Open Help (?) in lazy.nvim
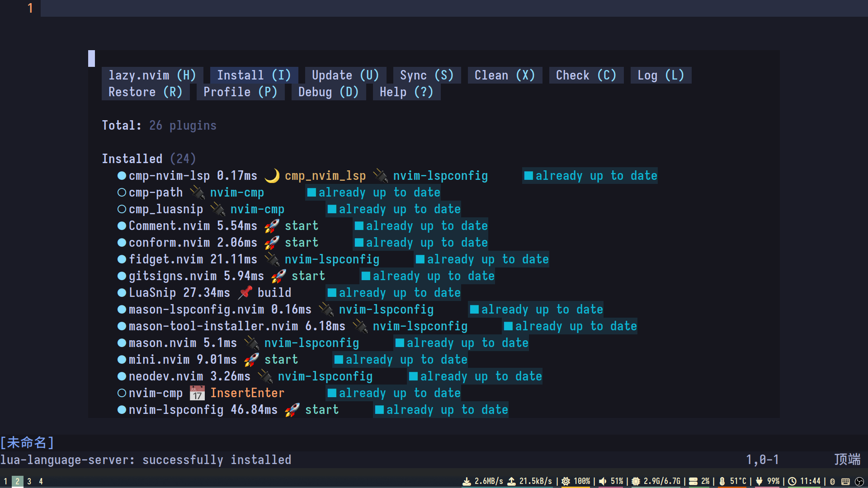The width and height of the screenshot is (868, 488). [406, 92]
